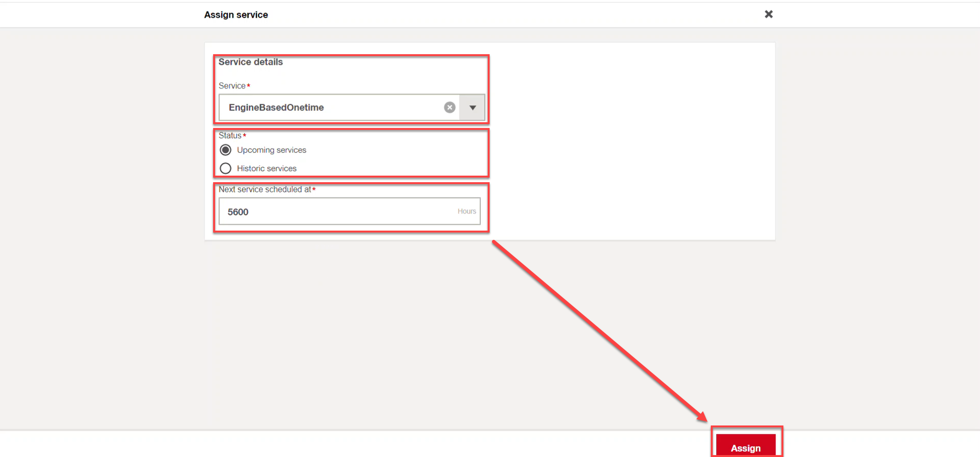Click the Assign service dialog title
Image resolution: width=980 pixels, height=457 pixels.
tap(236, 14)
